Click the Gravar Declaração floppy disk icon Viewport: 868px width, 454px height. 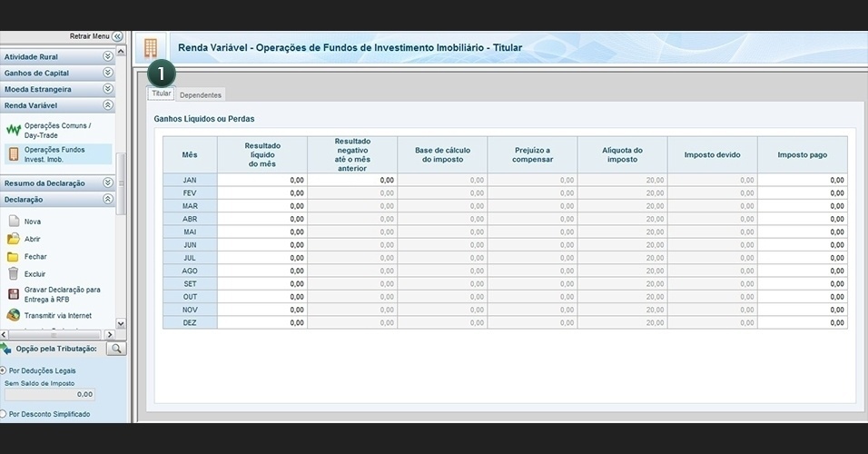pos(14,294)
